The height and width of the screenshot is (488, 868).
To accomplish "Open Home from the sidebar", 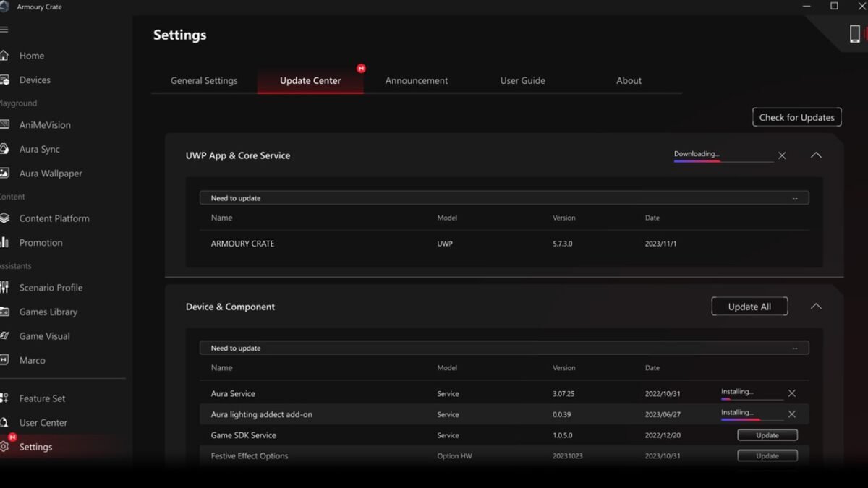I will point(32,56).
